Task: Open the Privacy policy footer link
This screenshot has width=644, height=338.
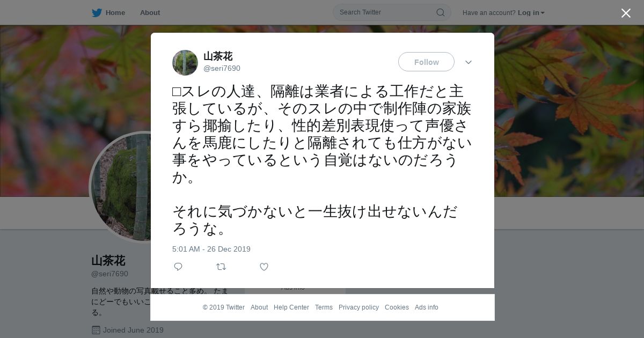Action: tap(358, 307)
